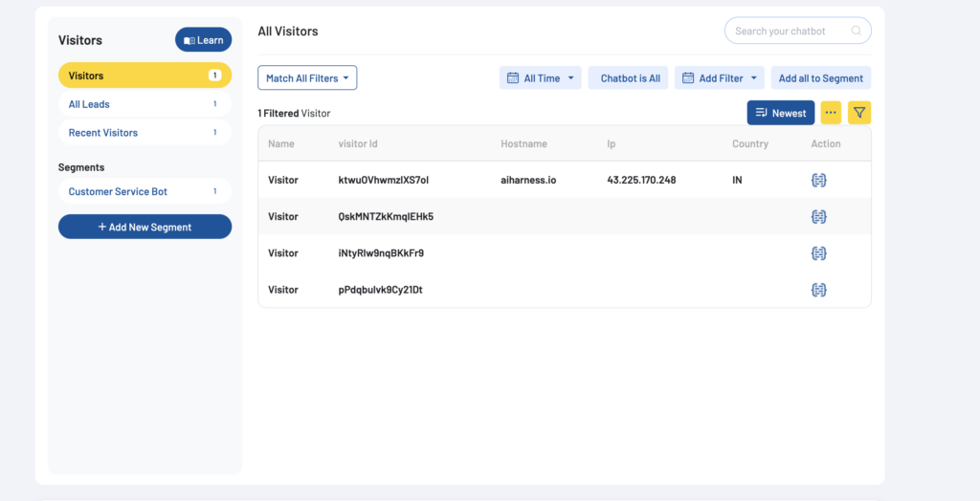Click the All Visitors heading
Image resolution: width=980 pixels, height=501 pixels.
coord(288,31)
